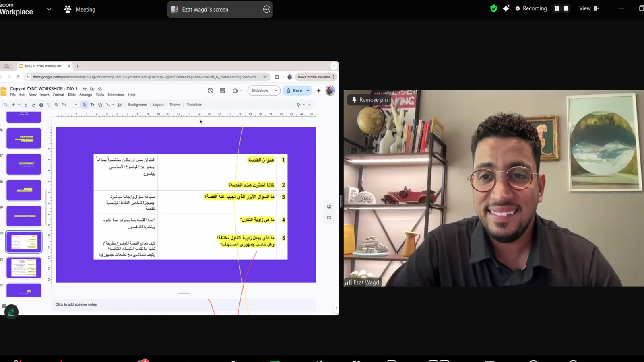Open options for Ezat Wagdi's shared screen

pos(266,10)
